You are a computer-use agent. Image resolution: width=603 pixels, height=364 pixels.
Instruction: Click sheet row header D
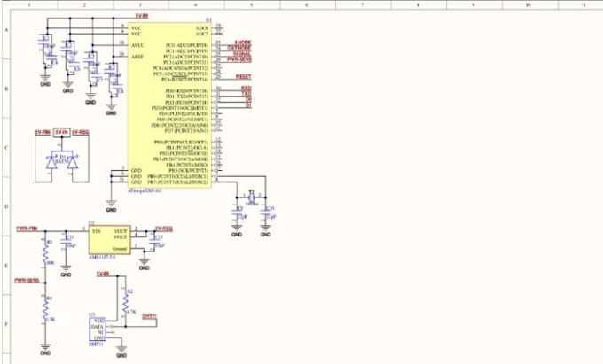5,206
